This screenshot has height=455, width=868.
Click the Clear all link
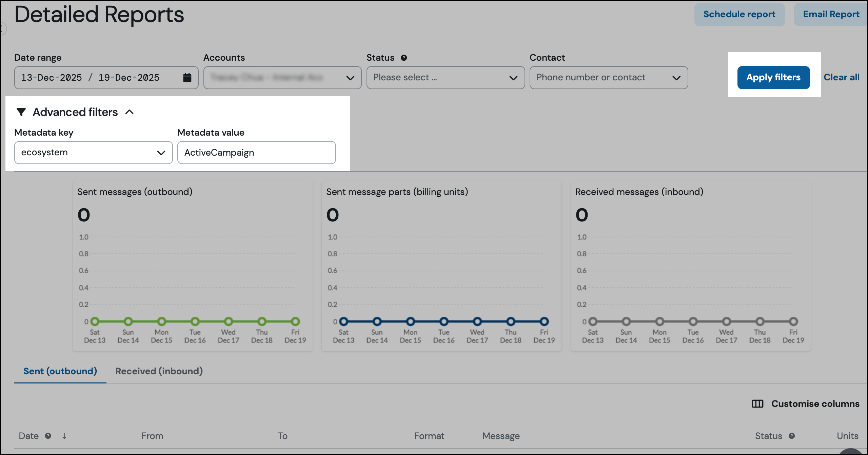pyautogui.click(x=842, y=77)
